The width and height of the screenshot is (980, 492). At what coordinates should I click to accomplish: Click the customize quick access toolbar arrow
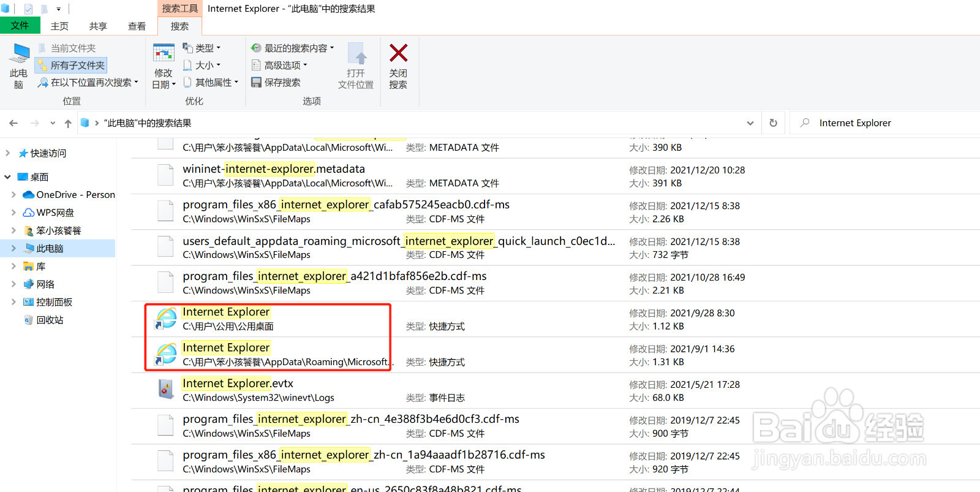click(59, 9)
